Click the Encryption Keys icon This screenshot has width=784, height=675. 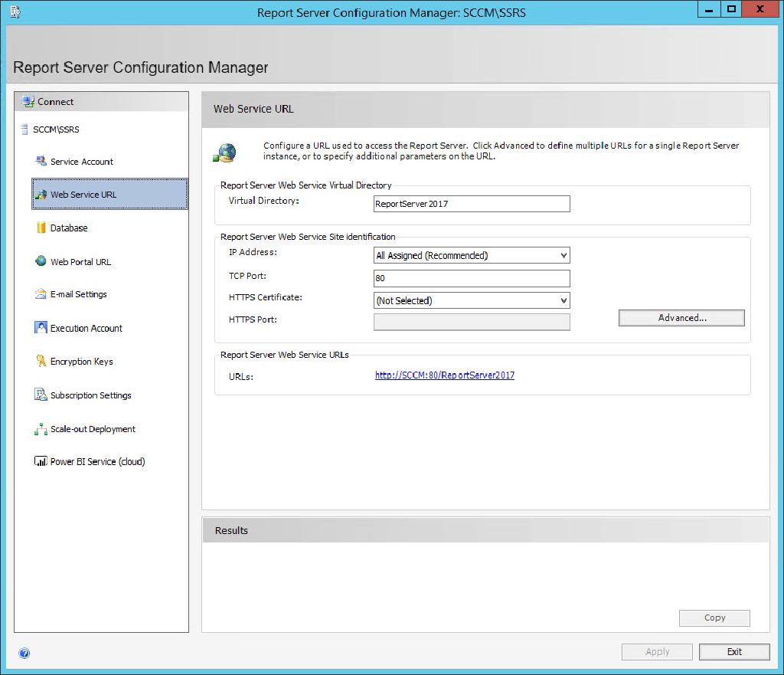click(x=41, y=361)
